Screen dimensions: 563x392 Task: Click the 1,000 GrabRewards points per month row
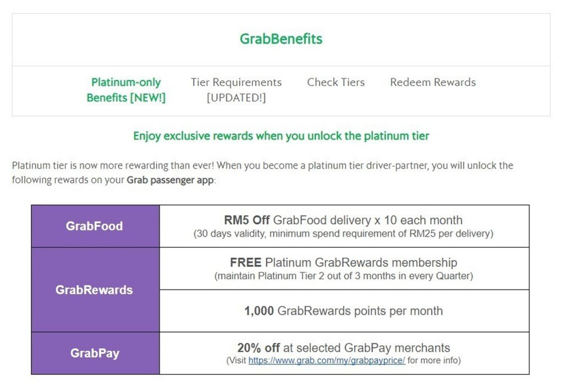tap(344, 311)
